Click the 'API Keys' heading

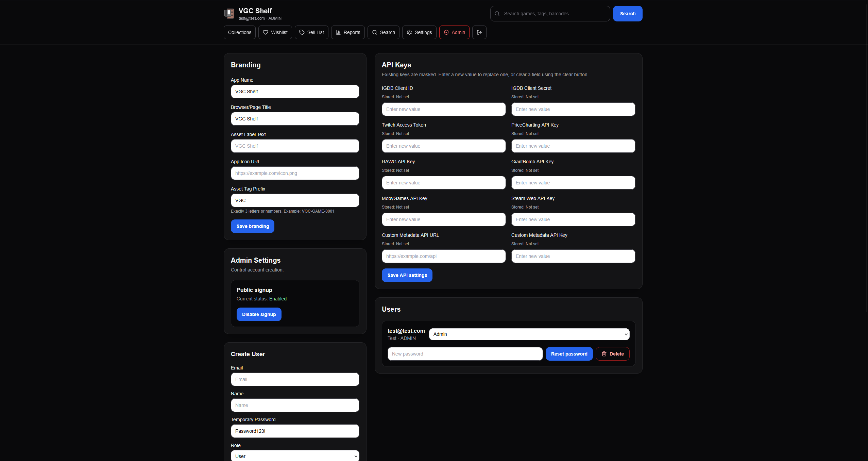(396, 65)
